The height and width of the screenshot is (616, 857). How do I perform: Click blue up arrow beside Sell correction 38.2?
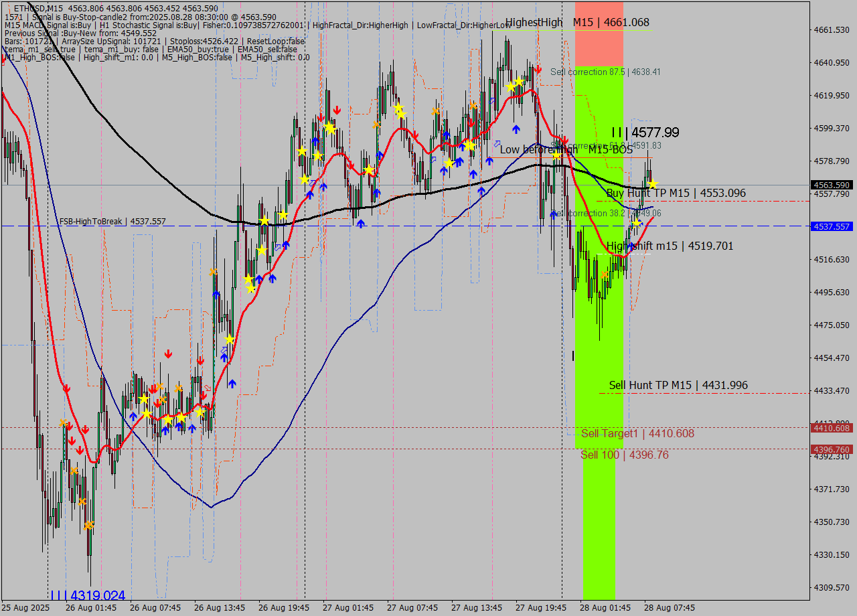554,214
